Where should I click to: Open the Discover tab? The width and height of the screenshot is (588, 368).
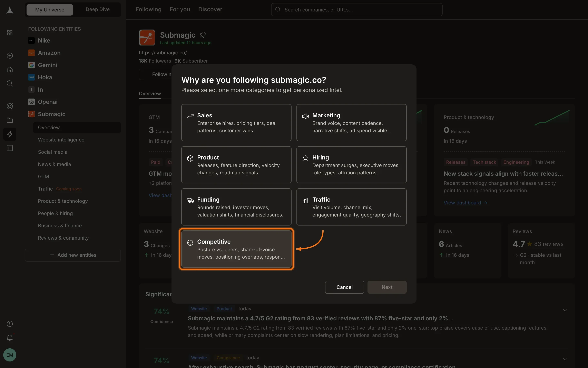pyautogui.click(x=210, y=9)
